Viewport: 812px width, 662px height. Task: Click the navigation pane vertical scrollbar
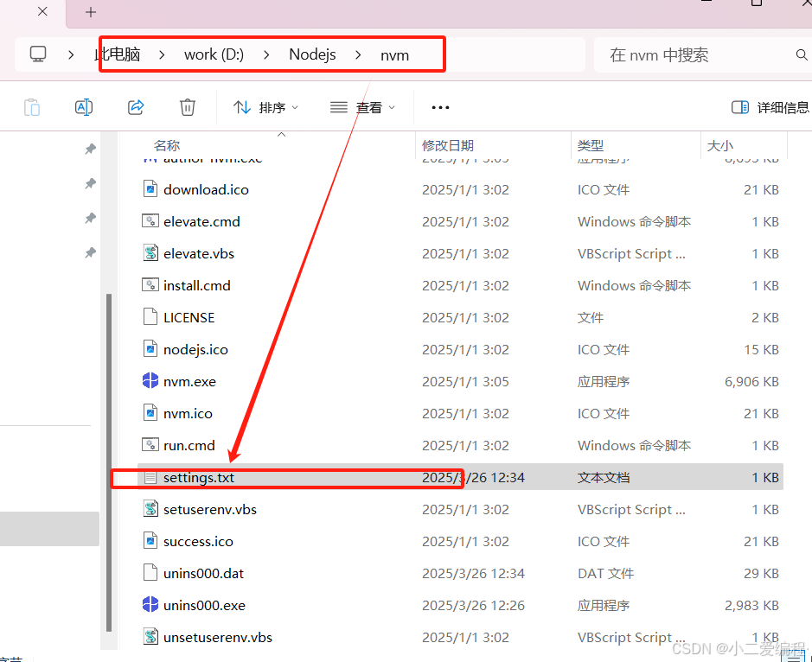[109, 462]
